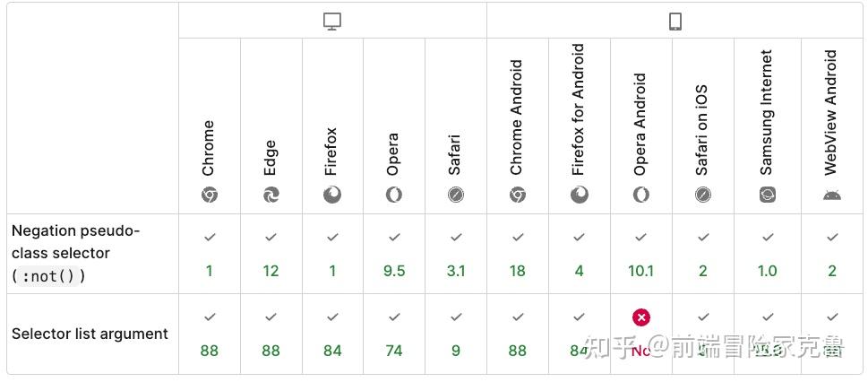The width and height of the screenshot is (868, 382).
Task: Click the WebView Android robot icon
Action: (832, 195)
